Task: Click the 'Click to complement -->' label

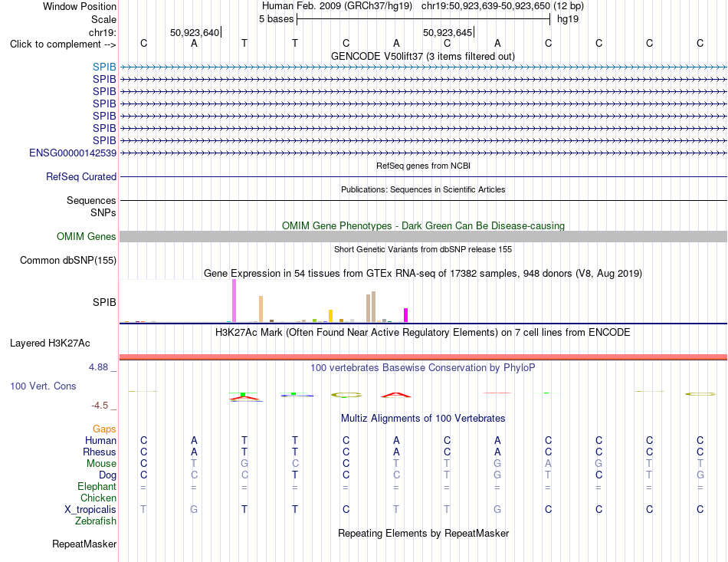Action: pyautogui.click(x=63, y=44)
